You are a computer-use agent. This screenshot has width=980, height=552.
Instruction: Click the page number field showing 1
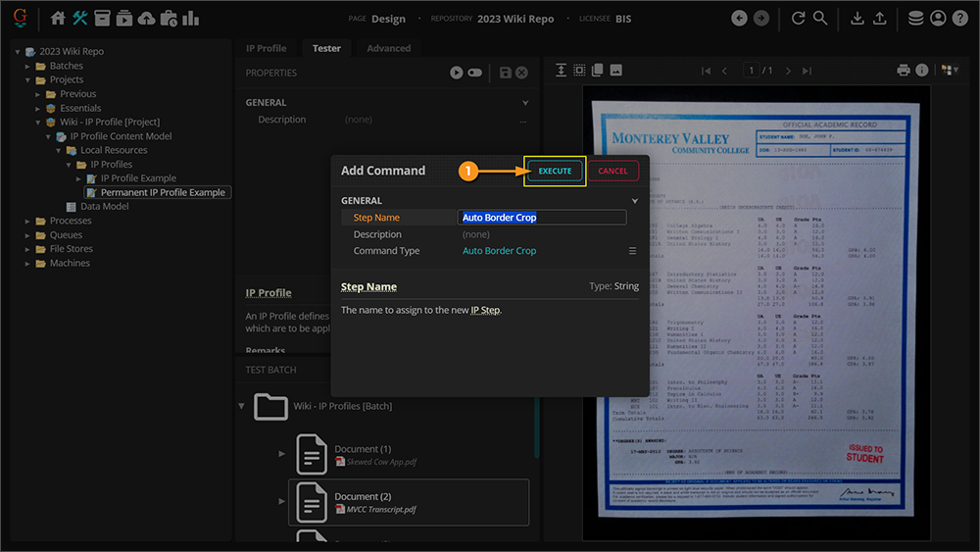click(x=752, y=70)
